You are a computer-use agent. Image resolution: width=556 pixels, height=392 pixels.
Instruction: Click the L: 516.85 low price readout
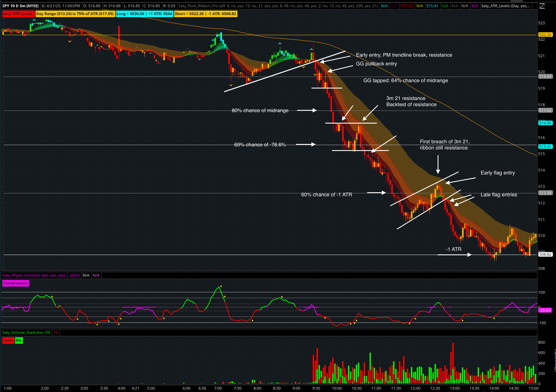point(132,6)
